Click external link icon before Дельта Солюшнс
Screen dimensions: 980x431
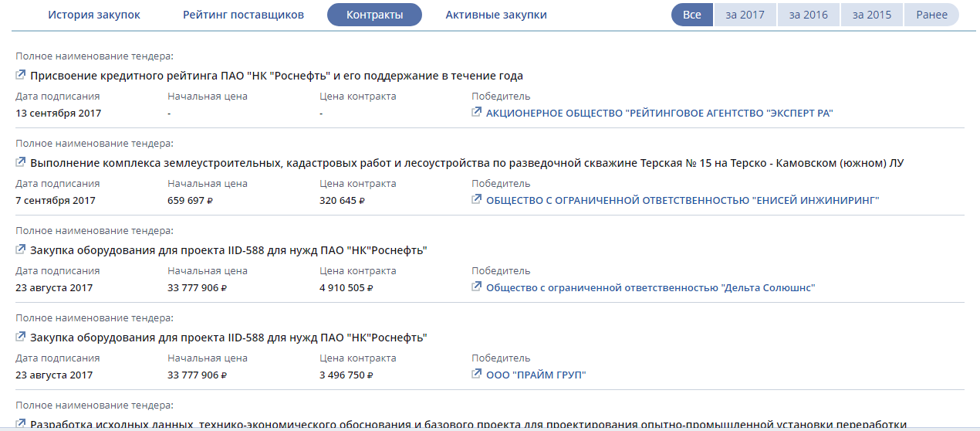(x=477, y=287)
